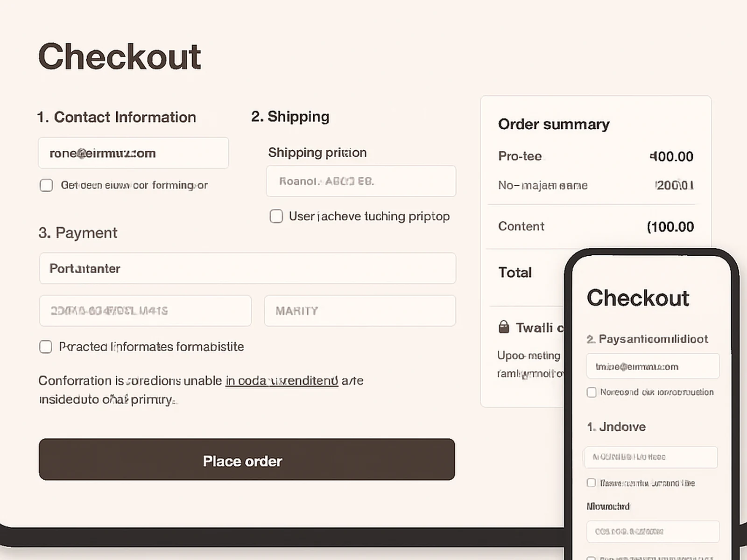Click the email field in the phone preview
Screen dimensions: 747x560
pyautogui.click(x=652, y=366)
